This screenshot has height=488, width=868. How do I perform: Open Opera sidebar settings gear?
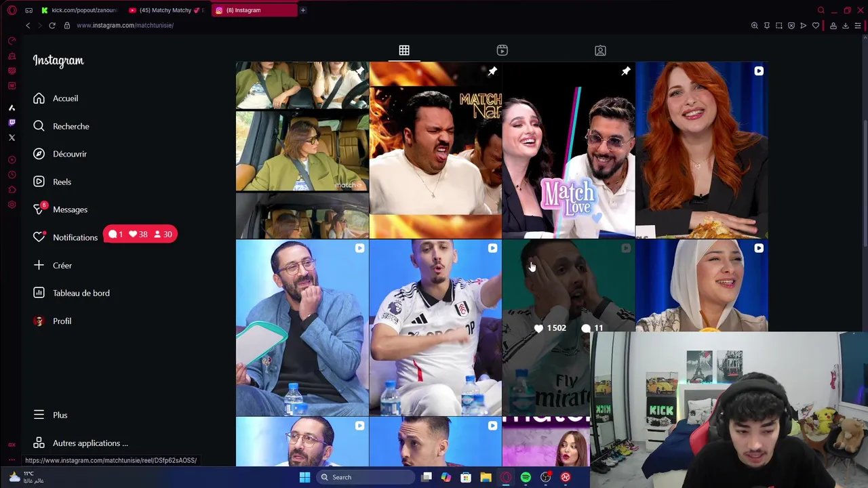(x=12, y=205)
